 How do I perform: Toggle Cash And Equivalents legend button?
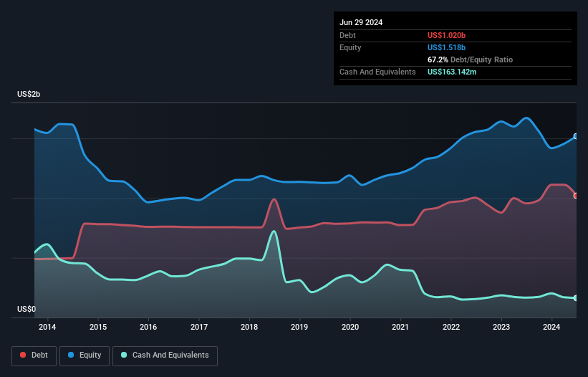[165, 355]
